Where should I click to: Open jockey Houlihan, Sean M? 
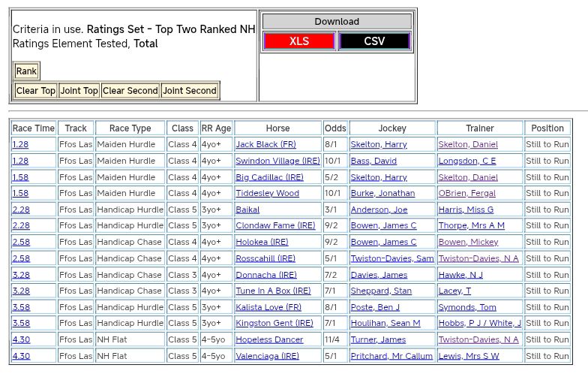pos(385,323)
